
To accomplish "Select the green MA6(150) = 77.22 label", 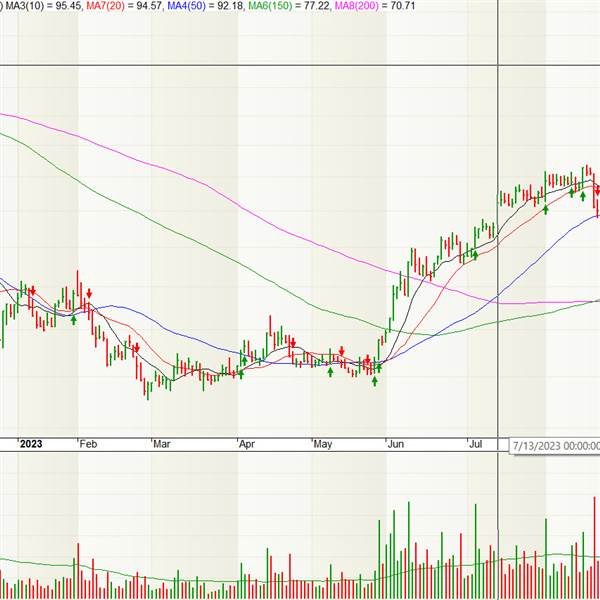I will [289, 6].
